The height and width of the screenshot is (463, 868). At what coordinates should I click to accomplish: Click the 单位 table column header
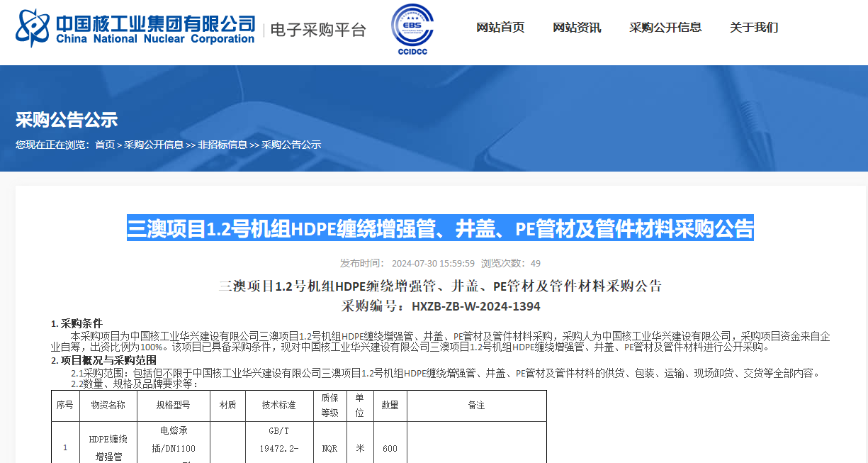(360, 406)
